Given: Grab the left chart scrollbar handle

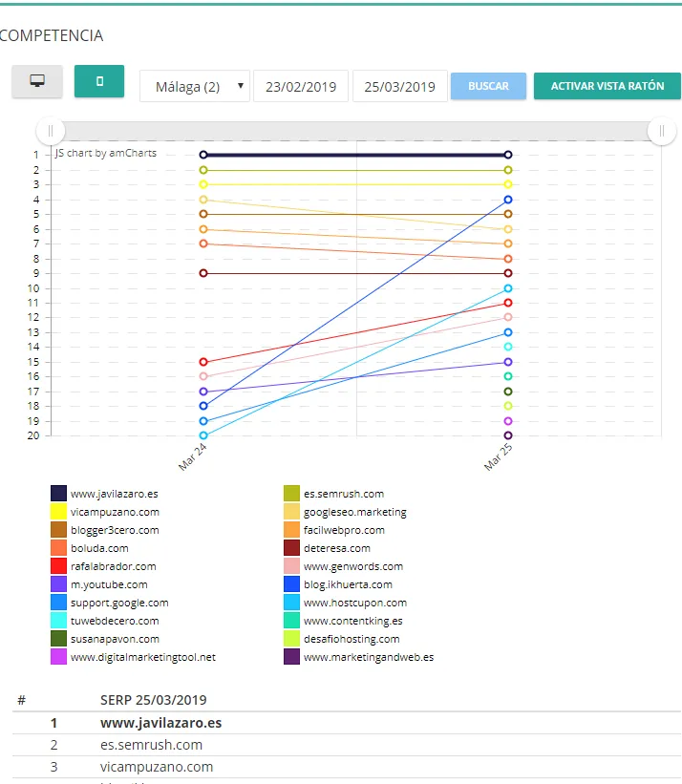Looking at the screenshot, I should 51,131.
